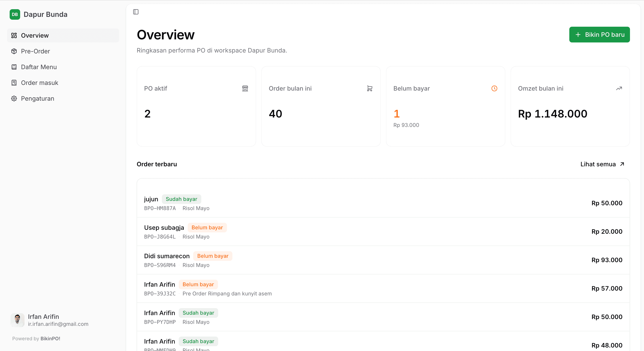The height and width of the screenshot is (351, 644).
Task: Click the Pengaturan gear icon
Action: pos(14,98)
